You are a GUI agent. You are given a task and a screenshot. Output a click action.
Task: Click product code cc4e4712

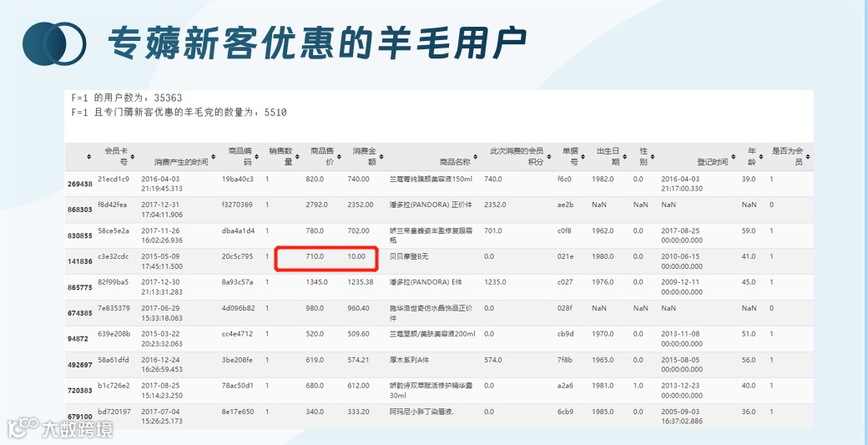pos(237,334)
